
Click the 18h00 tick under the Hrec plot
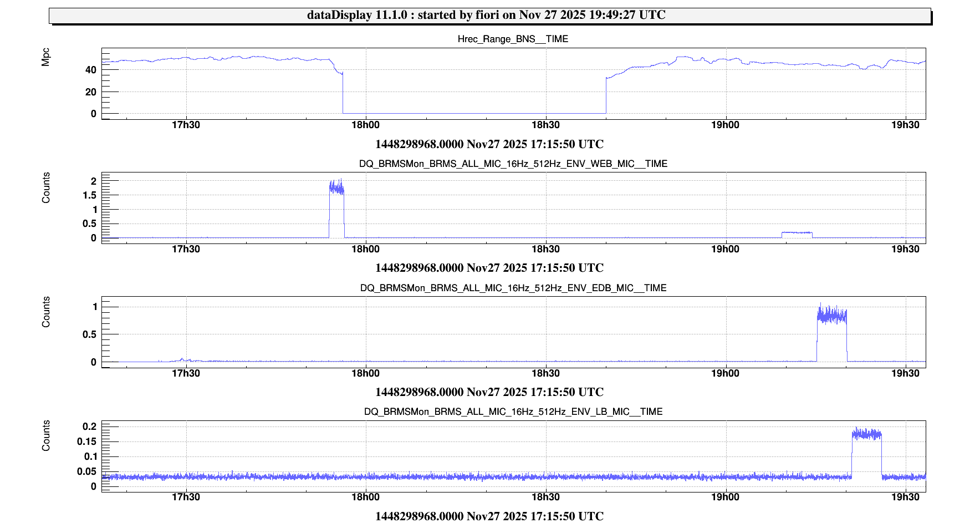[x=365, y=125]
